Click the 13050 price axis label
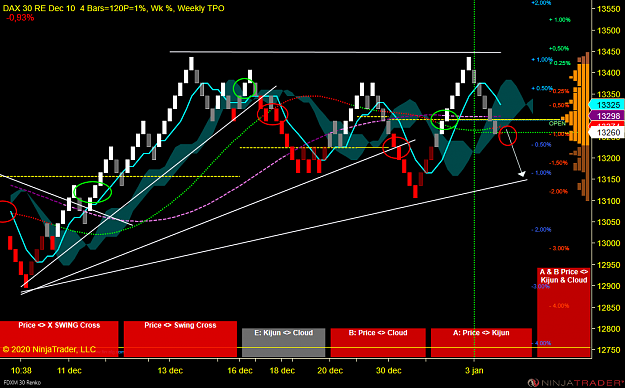This screenshot has height=388, width=625. pos(608,222)
